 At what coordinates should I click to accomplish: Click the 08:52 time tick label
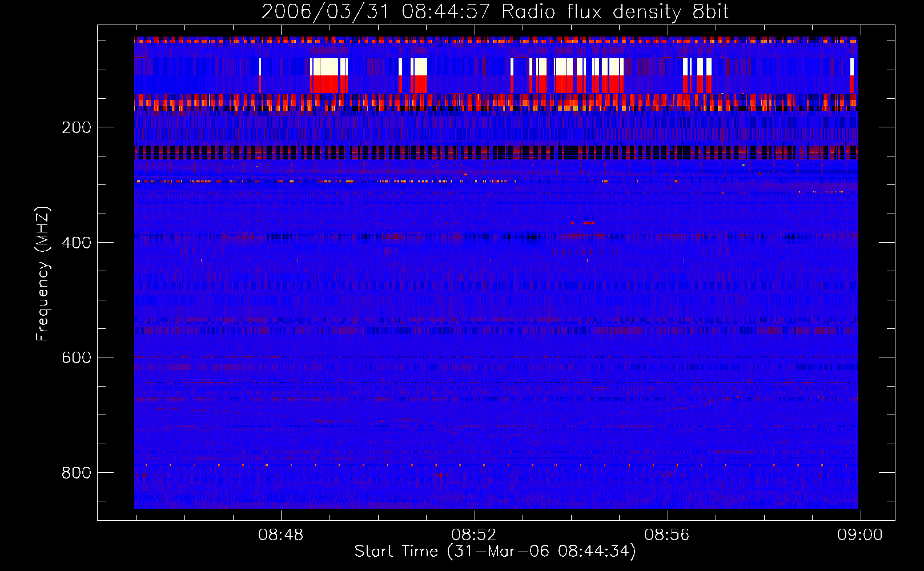(x=474, y=535)
